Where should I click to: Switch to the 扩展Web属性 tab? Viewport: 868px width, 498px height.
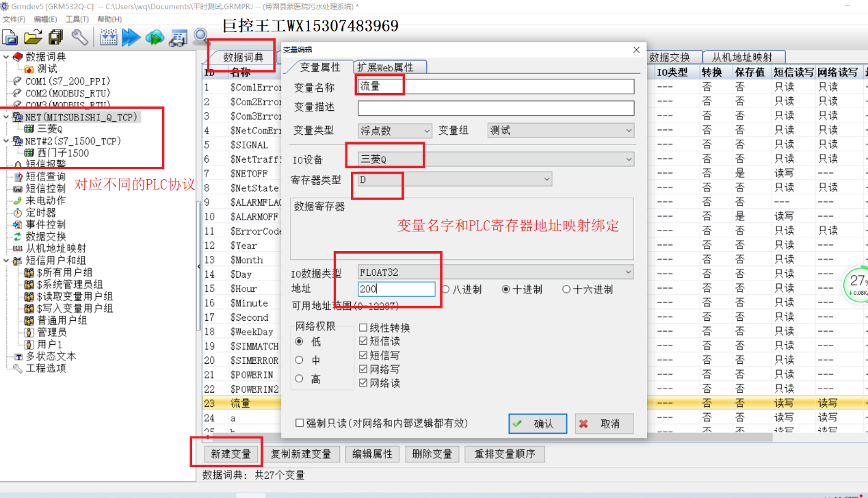pos(391,67)
